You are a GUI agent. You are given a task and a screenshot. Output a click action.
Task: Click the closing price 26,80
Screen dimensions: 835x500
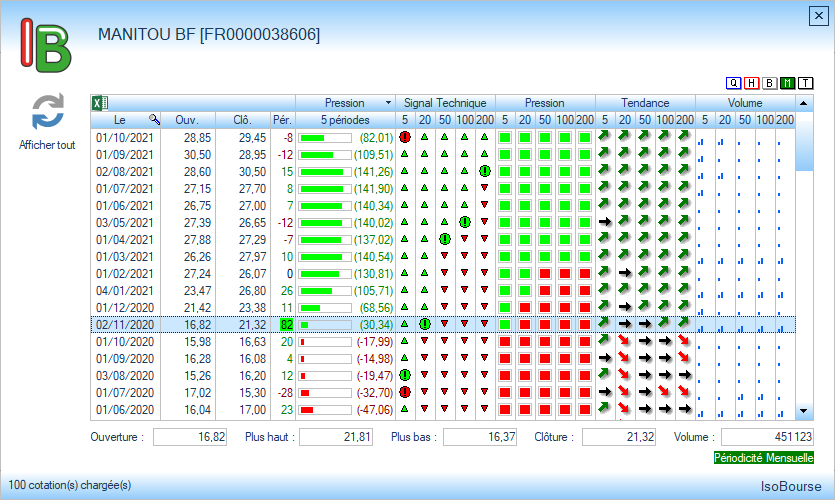252,291
